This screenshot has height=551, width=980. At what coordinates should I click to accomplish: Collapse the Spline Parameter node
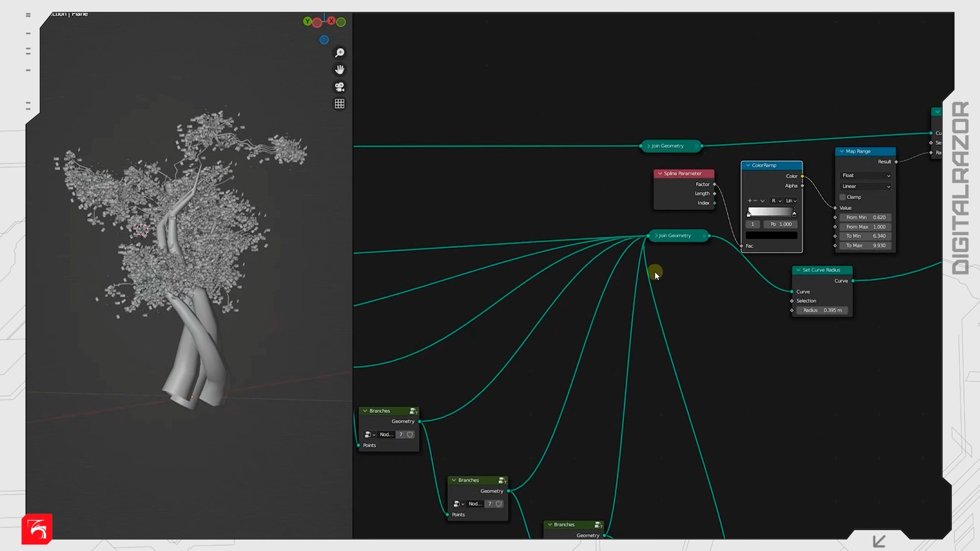point(660,173)
